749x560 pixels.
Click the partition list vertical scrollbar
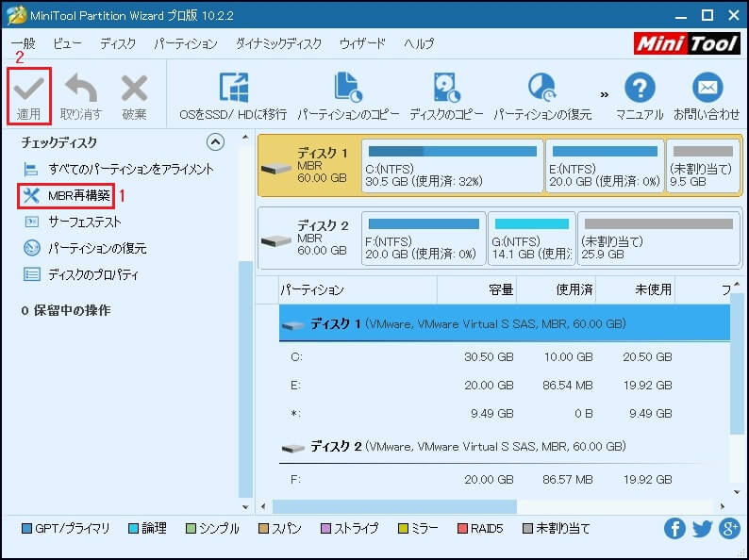point(737,363)
